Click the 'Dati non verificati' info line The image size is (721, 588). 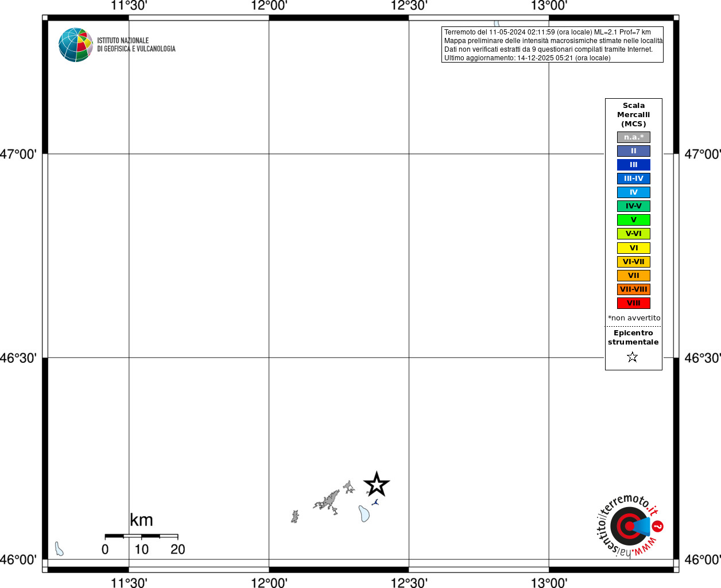(x=549, y=49)
